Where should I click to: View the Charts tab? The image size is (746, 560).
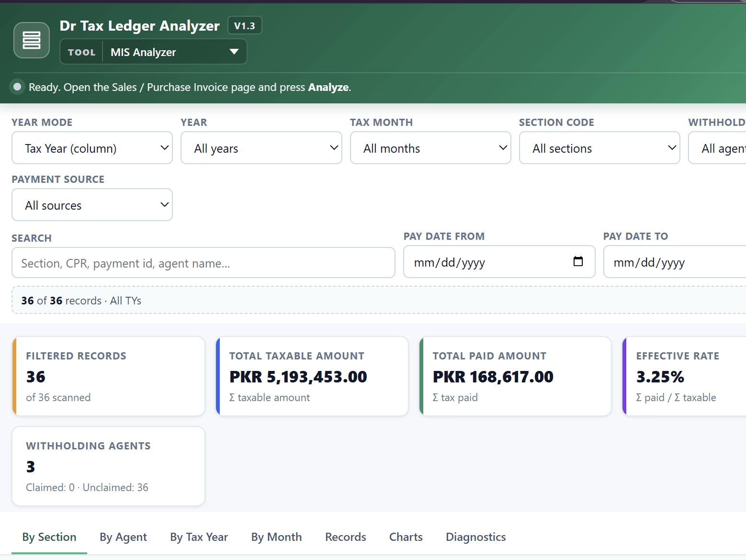click(405, 537)
